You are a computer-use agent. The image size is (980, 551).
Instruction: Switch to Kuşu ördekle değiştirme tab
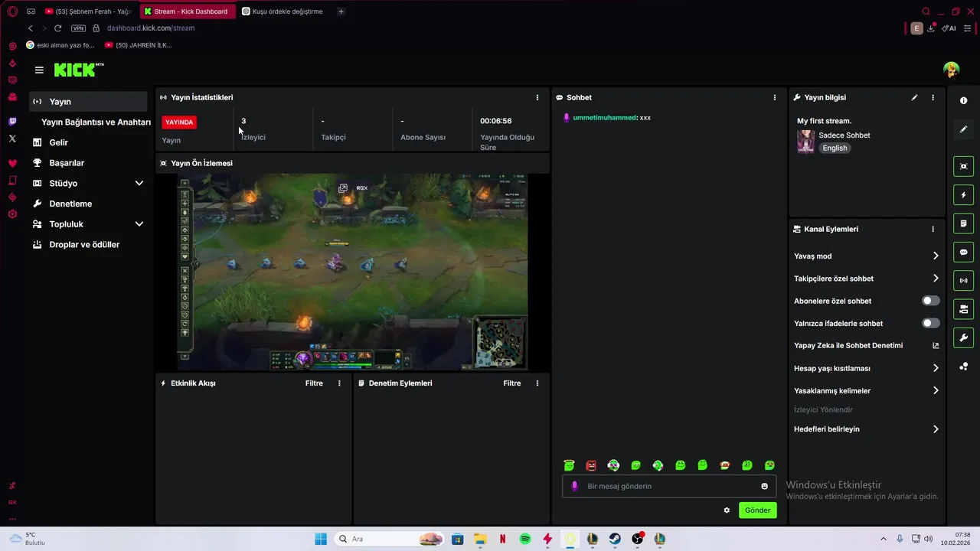tap(283, 11)
